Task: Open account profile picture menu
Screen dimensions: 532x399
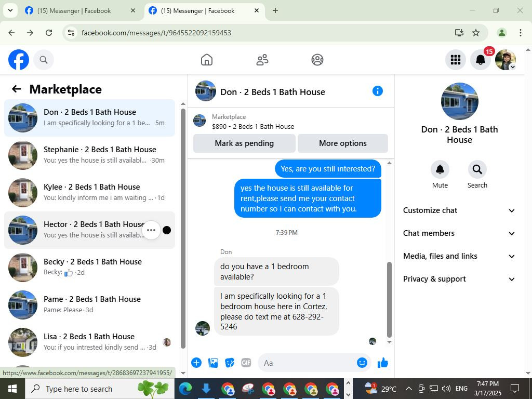Action: 505,60
